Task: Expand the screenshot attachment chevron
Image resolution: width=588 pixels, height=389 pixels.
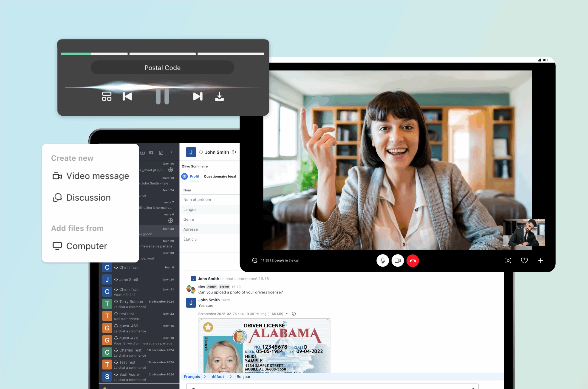Action: coord(288,314)
